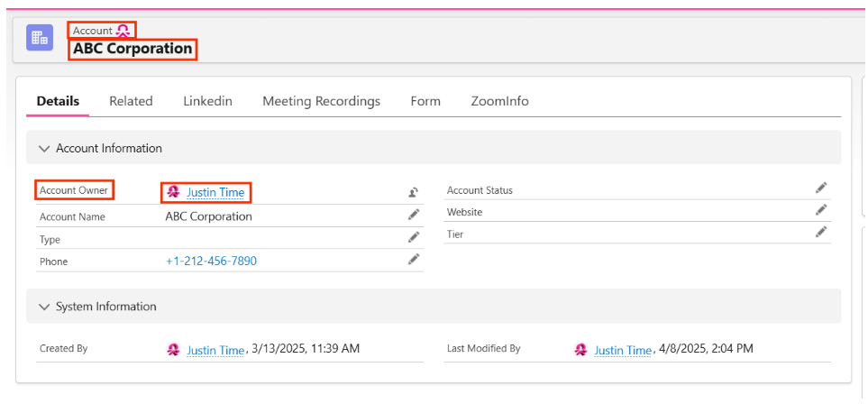Click the pencil icon for Tier field

[x=821, y=232]
